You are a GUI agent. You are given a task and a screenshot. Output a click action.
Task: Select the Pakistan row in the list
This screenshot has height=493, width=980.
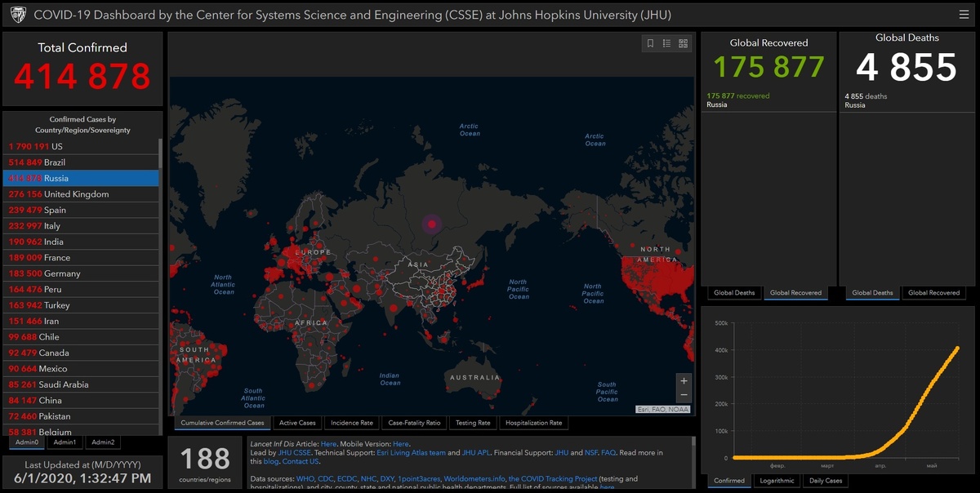(82, 417)
